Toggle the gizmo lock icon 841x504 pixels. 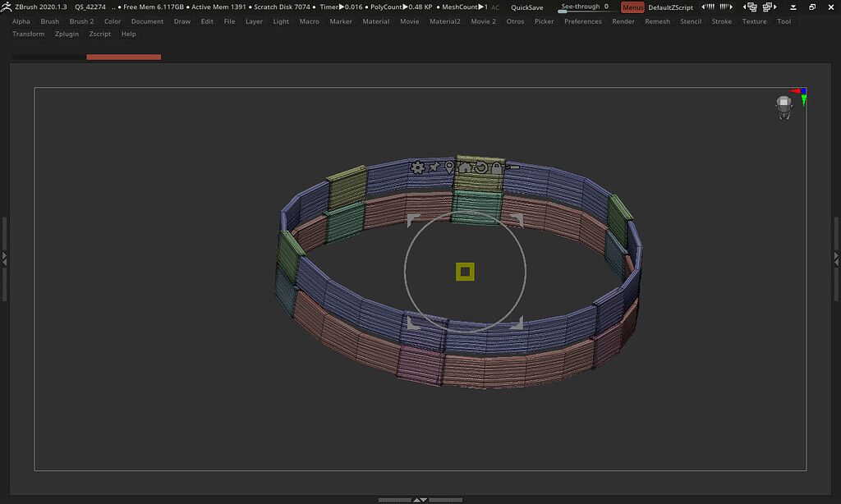(497, 167)
